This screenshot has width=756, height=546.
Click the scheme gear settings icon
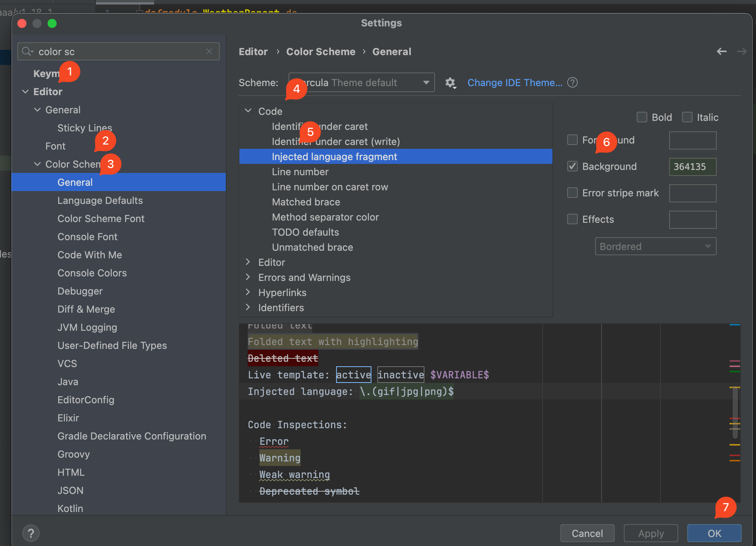450,83
